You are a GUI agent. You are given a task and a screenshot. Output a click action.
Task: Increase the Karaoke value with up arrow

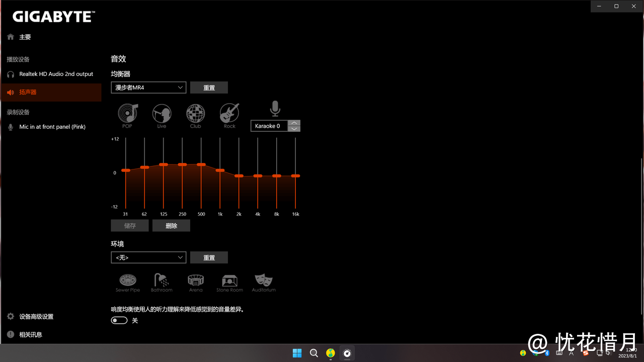coord(295,123)
